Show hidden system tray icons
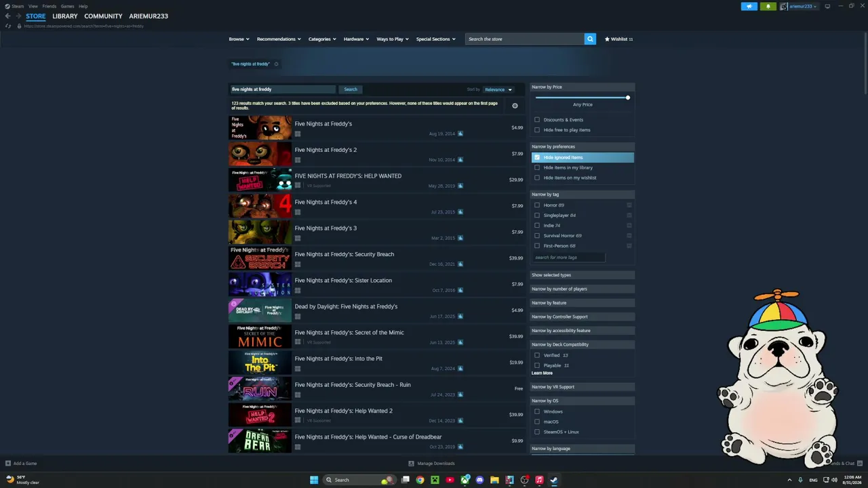This screenshot has width=868, height=488. click(x=790, y=480)
